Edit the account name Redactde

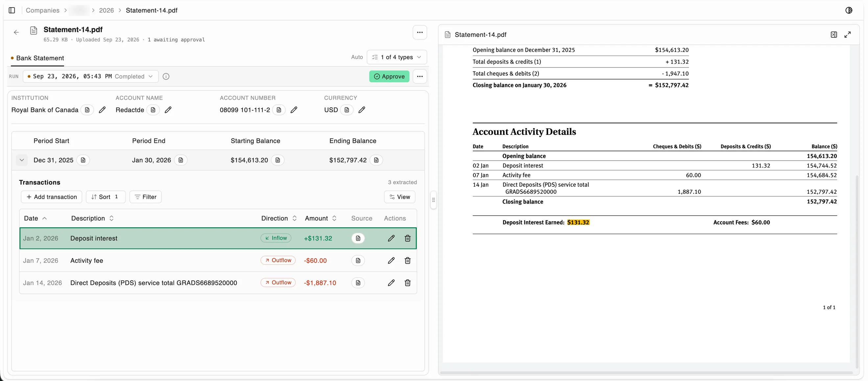(168, 110)
